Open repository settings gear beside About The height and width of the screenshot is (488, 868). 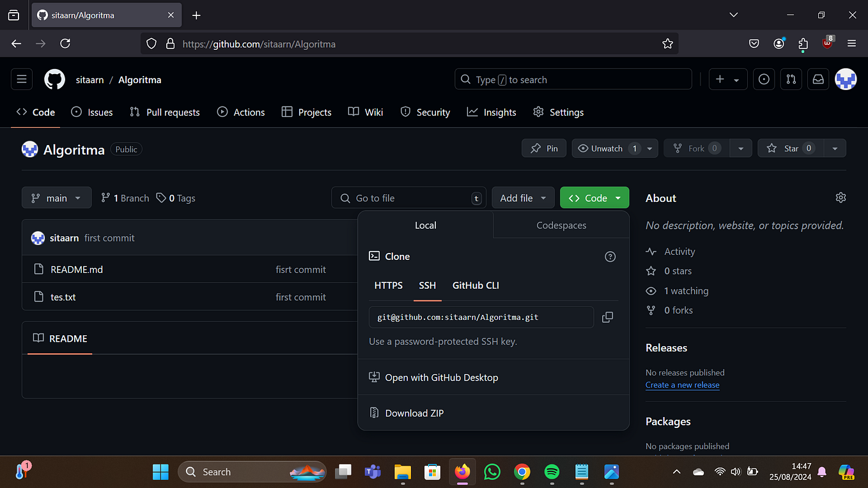click(x=841, y=197)
